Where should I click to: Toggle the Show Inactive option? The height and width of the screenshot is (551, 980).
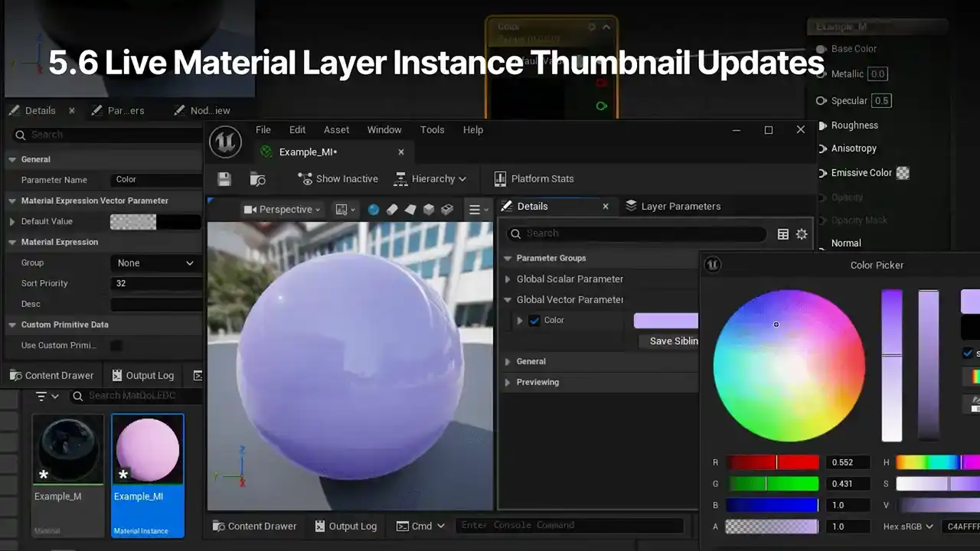coord(338,179)
